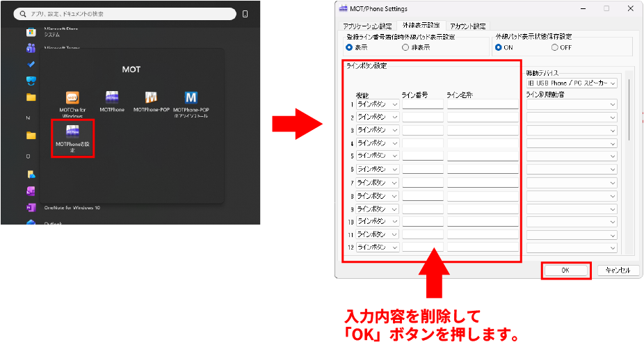This screenshot has width=644, height=356.
Task: Open row 12 ringtone dropdown
Action: (572, 248)
